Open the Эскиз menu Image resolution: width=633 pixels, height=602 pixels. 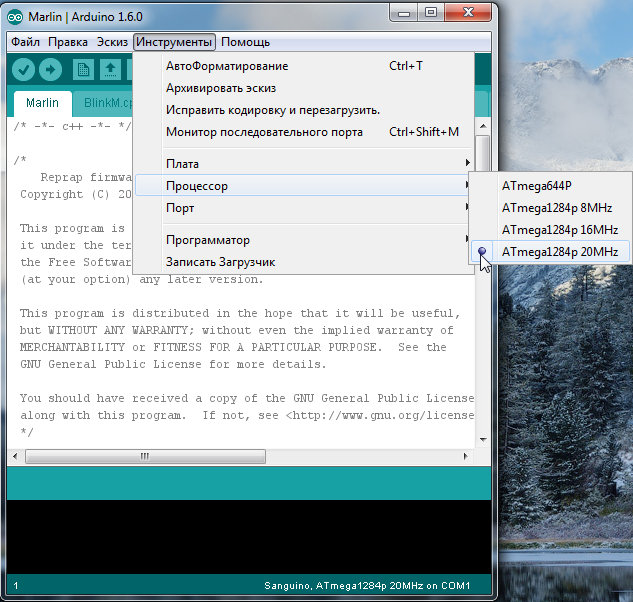[x=112, y=42]
